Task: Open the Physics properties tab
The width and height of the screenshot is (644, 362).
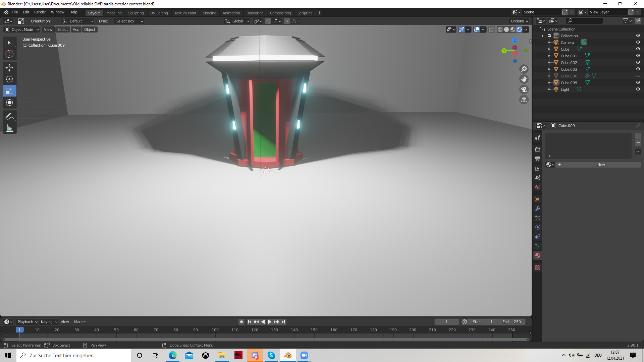Action: pyautogui.click(x=538, y=227)
